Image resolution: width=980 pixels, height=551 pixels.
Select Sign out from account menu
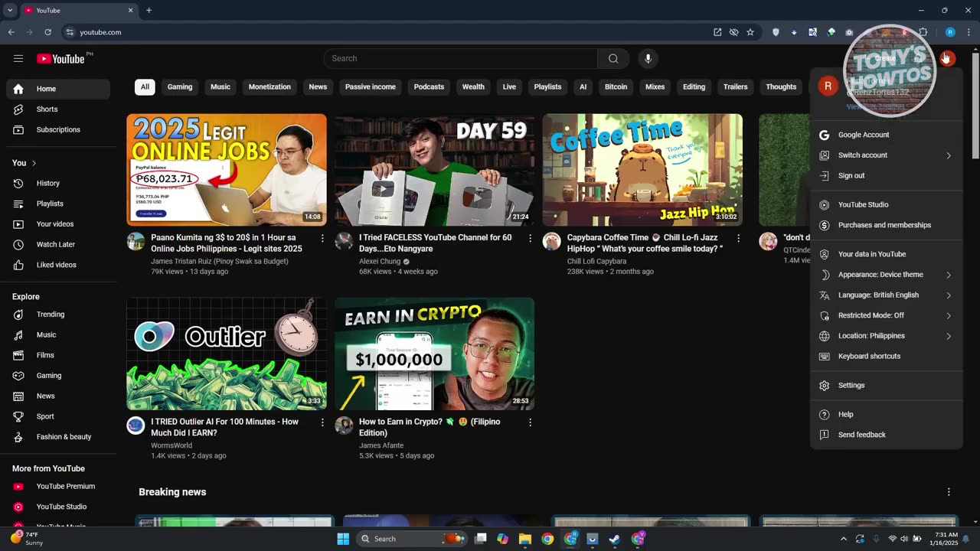click(x=886, y=176)
